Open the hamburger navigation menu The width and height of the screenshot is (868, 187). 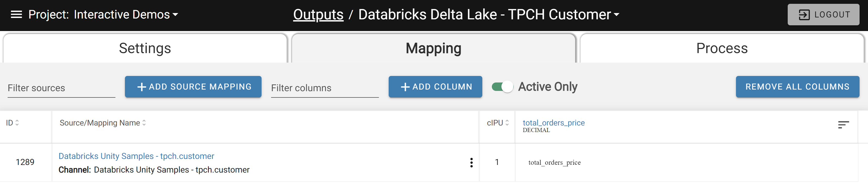(16, 14)
